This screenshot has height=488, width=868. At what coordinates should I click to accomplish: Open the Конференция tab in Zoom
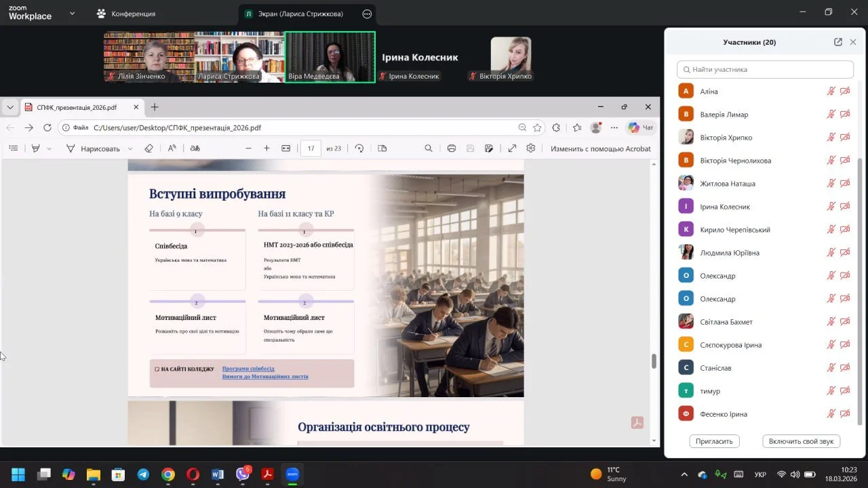tap(126, 14)
